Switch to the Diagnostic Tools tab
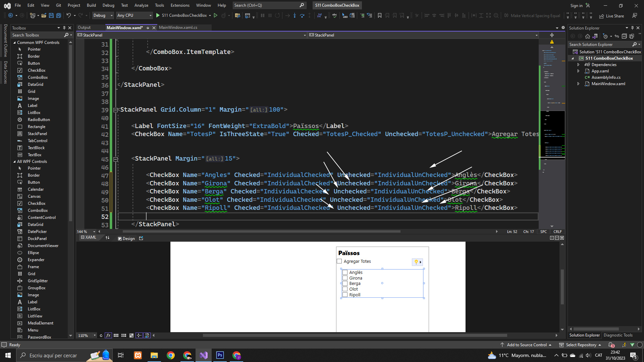Image resolution: width=644 pixels, height=362 pixels. [618, 335]
